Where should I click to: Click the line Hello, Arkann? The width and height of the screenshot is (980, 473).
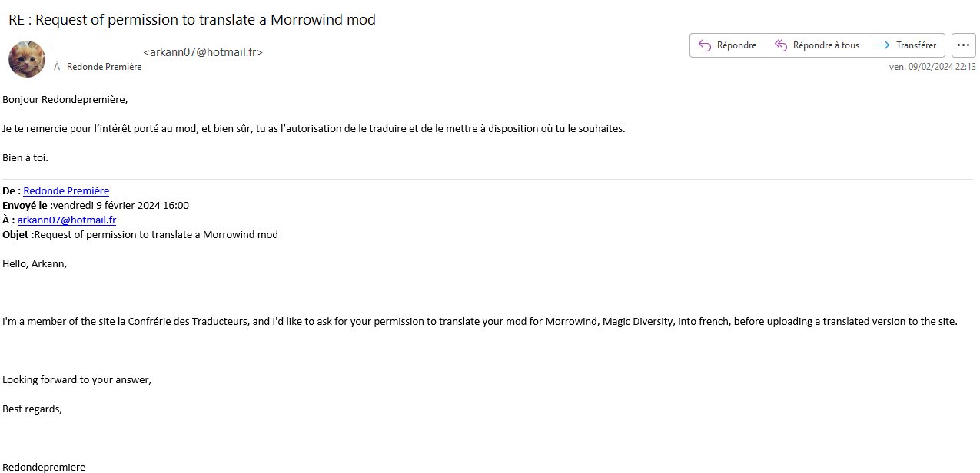pyautogui.click(x=35, y=263)
